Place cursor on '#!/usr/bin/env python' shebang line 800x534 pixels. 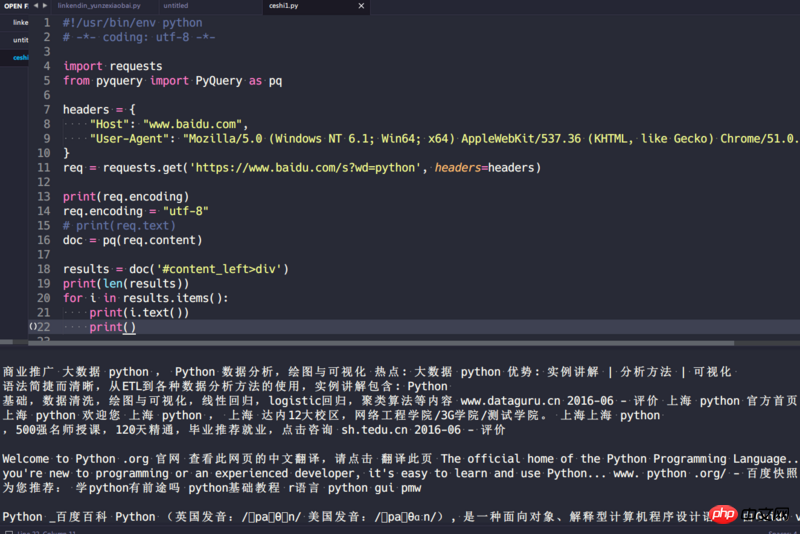pyautogui.click(x=133, y=23)
